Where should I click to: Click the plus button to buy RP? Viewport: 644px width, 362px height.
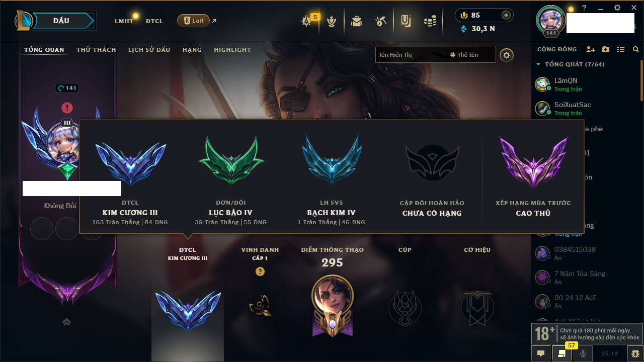[506, 15]
